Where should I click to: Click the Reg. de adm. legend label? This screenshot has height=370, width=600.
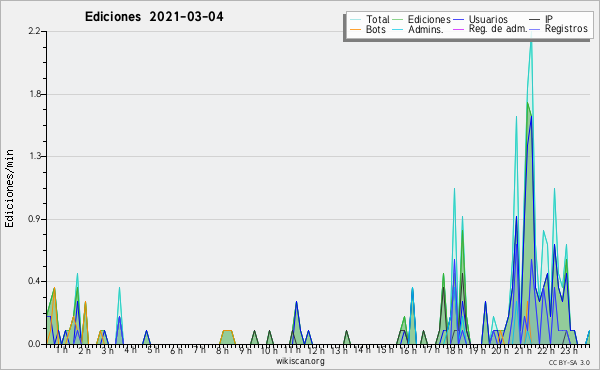[498, 29]
